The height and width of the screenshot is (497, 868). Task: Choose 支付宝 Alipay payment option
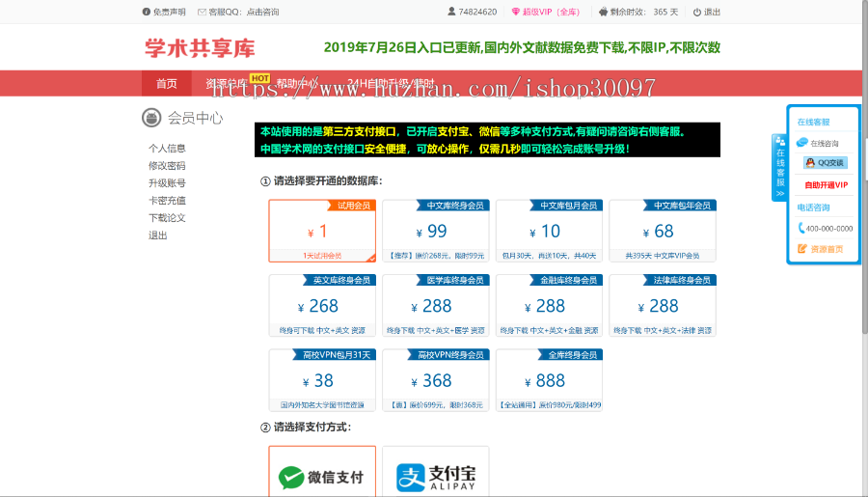(x=436, y=475)
